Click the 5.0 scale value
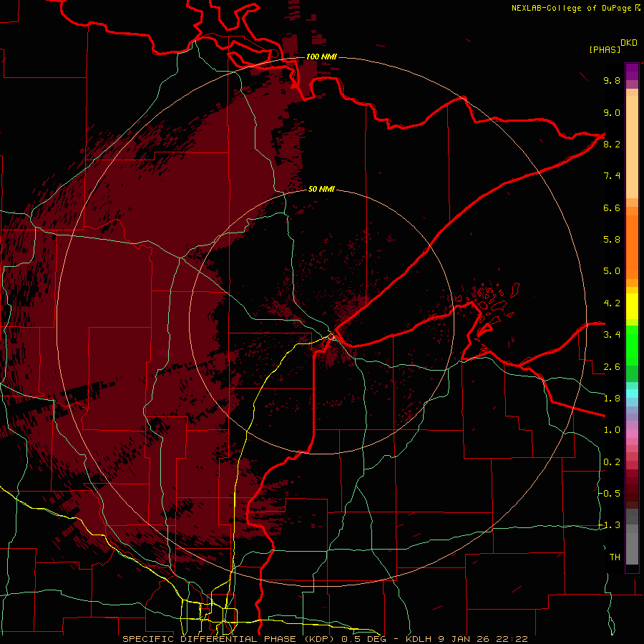 click(x=612, y=271)
